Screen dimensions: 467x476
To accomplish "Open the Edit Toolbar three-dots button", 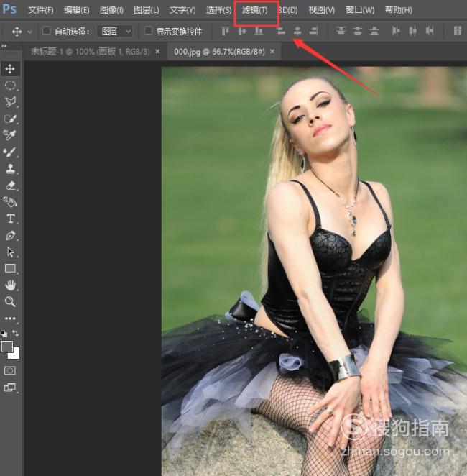I will click(10, 318).
